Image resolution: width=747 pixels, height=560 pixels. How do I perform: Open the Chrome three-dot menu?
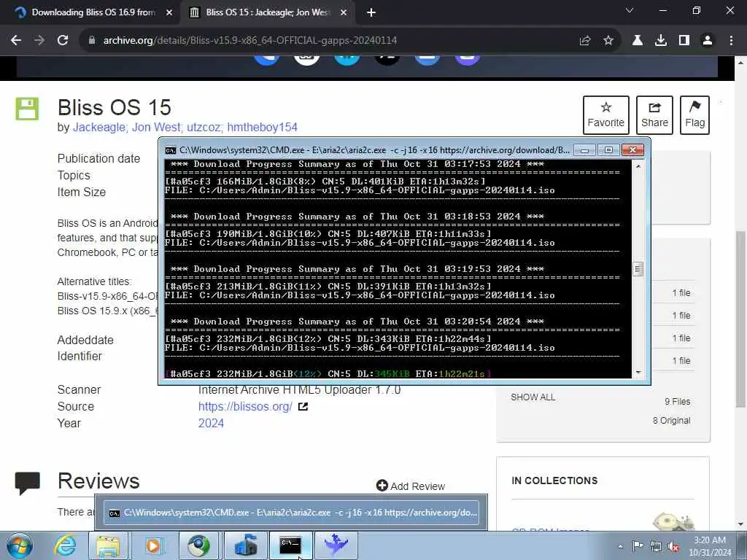click(731, 41)
